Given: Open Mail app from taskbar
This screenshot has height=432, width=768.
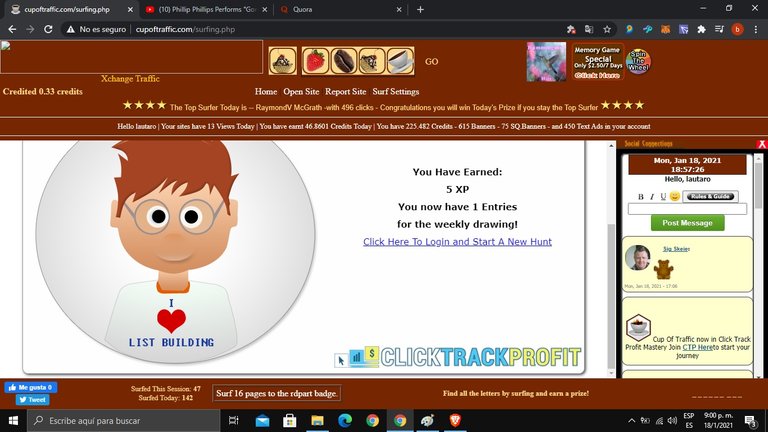Looking at the screenshot, I should pos(263,420).
